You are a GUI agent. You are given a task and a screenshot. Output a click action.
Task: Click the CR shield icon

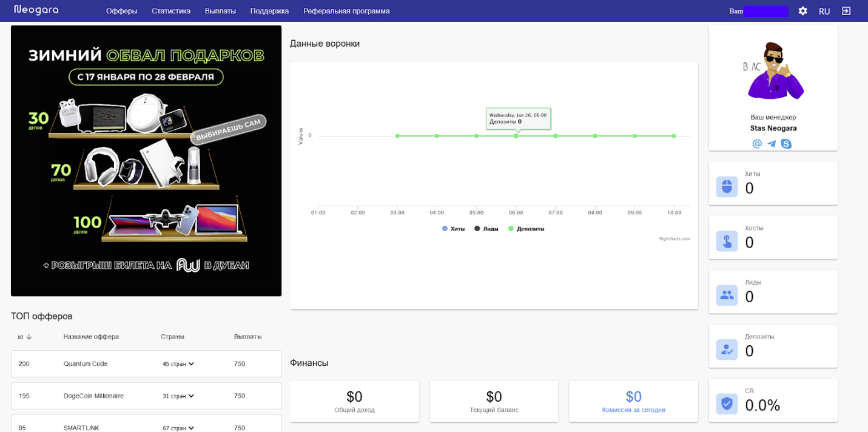point(727,404)
